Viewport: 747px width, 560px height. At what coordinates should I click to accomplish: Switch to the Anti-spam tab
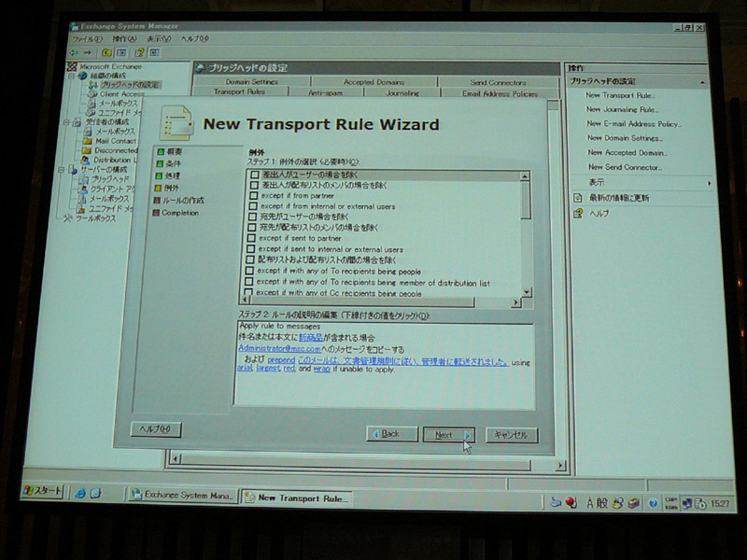tap(326, 92)
